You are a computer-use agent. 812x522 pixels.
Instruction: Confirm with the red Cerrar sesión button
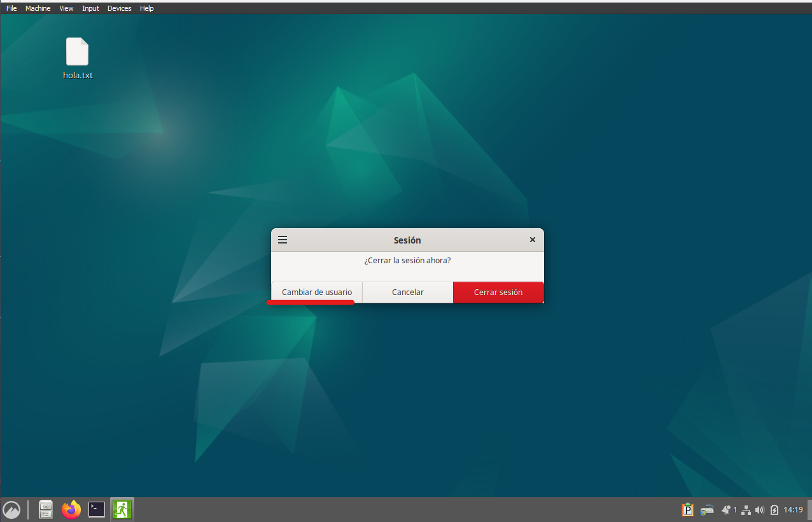pos(498,292)
